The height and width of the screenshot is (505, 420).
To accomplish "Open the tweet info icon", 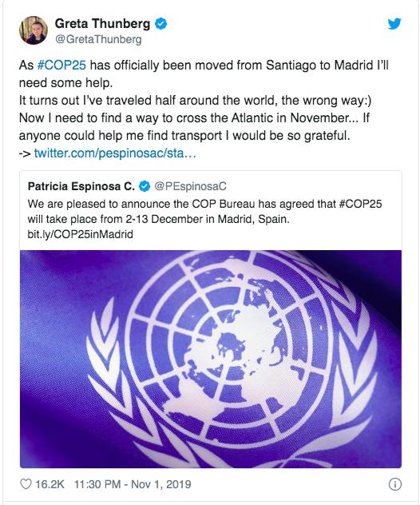I will tap(395, 484).
